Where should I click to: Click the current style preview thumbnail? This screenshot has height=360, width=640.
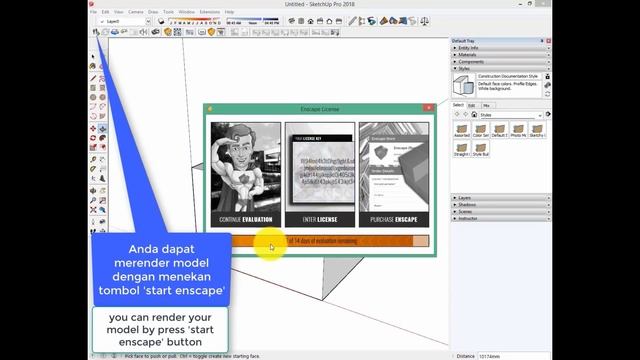(x=463, y=85)
